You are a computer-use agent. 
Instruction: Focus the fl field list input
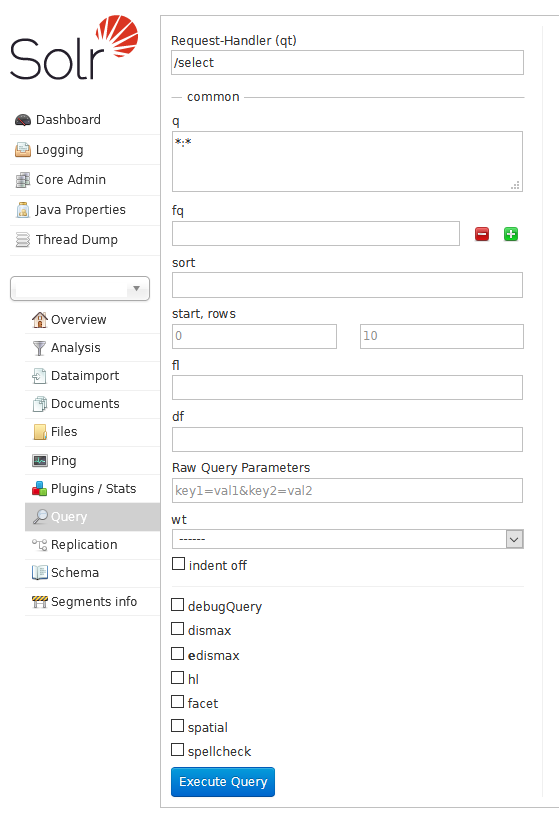tap(348, 388)
